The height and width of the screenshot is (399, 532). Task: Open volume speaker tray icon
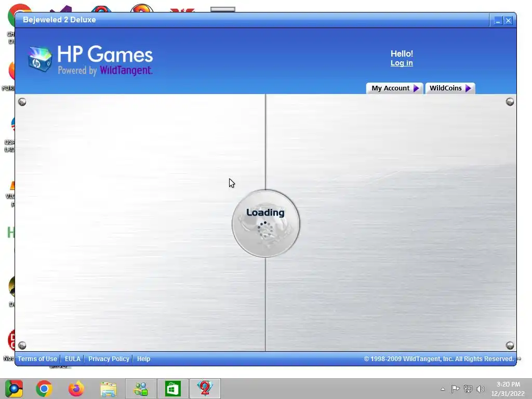(x=481, y=389)
